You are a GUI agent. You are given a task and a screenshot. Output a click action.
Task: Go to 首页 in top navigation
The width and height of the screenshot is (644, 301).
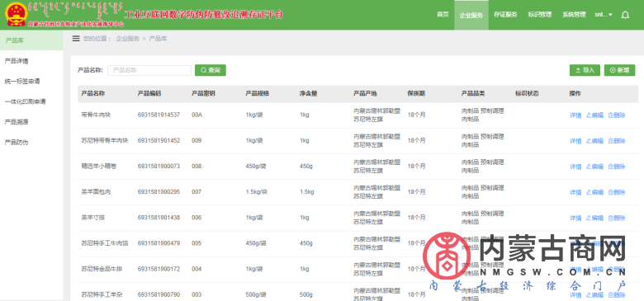pyautogui.click(x=443, y=15)
